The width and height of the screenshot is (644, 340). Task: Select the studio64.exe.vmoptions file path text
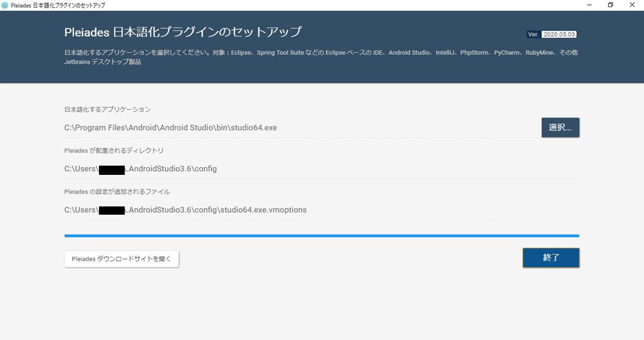[x=185, y=210]
